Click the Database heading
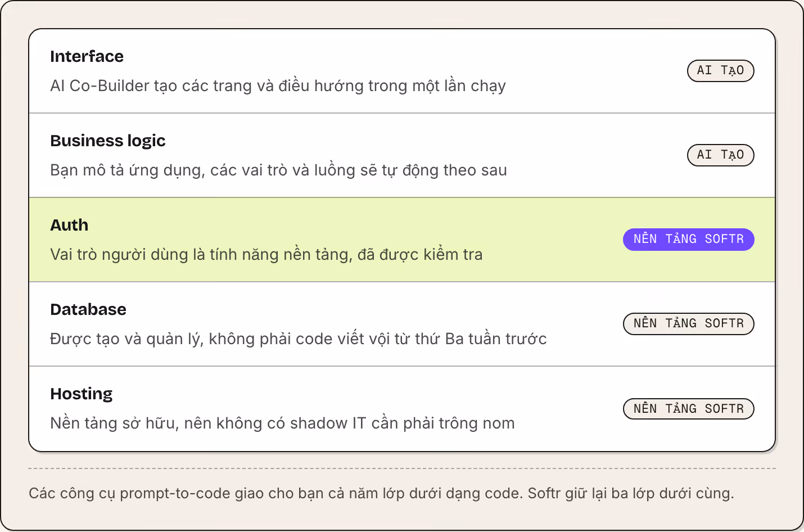This screenshot has width=804, height=532. [88, 309]
